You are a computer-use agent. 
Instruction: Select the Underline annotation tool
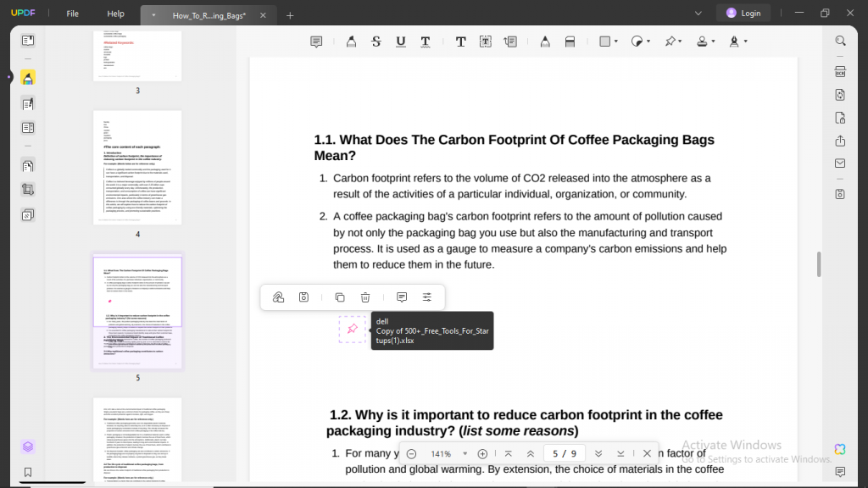(399, 41)
